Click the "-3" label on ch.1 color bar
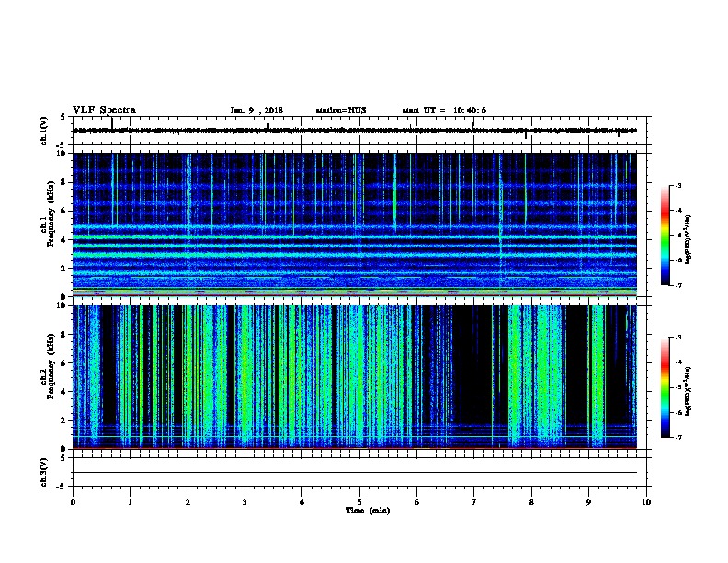The width and height of the screenshot is (728, 563). [677, 185]
